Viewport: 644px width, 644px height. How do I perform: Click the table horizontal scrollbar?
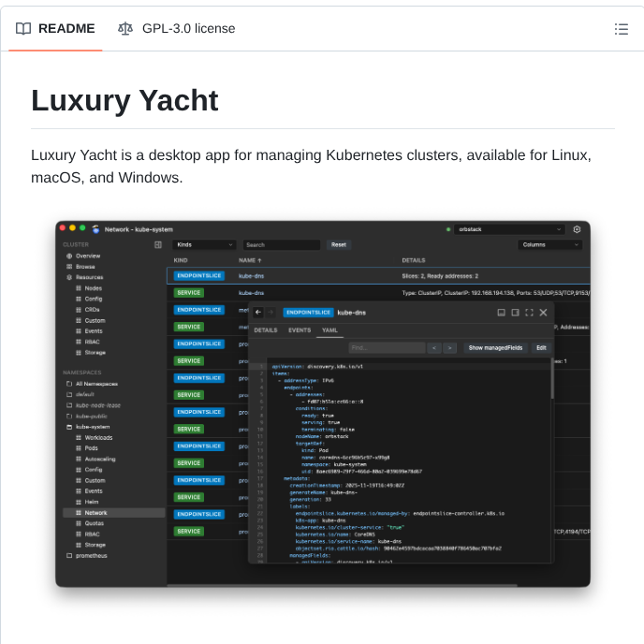click(x=343, y=585)
